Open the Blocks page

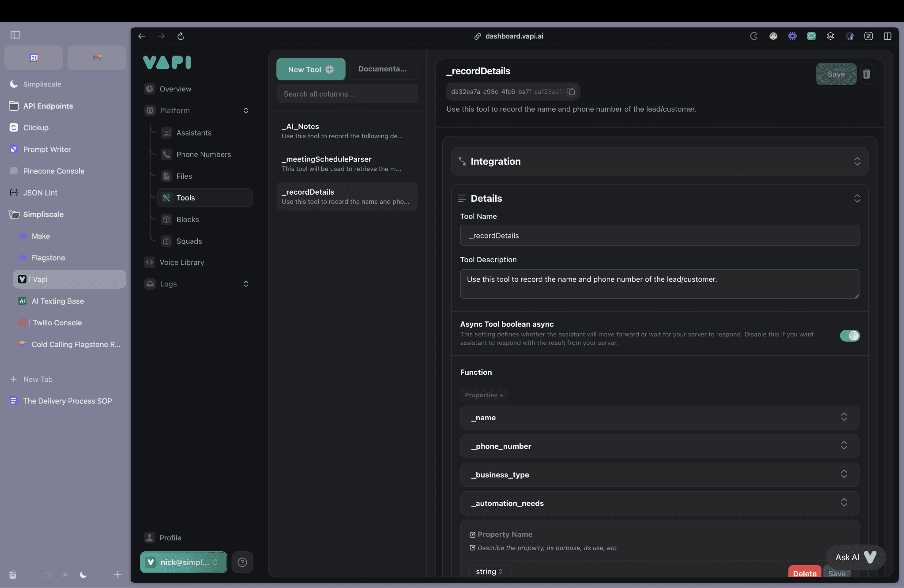[188, 219]
